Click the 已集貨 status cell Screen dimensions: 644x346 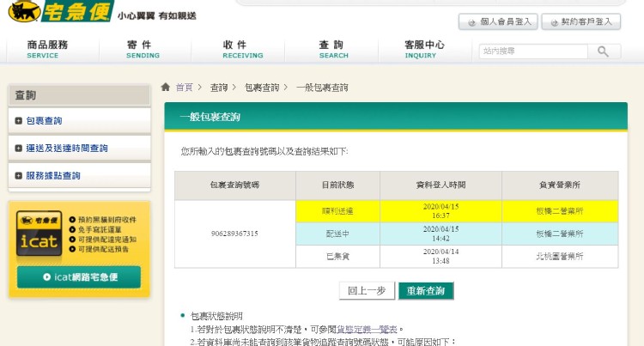pyautogui.click(x=337, y=257)
